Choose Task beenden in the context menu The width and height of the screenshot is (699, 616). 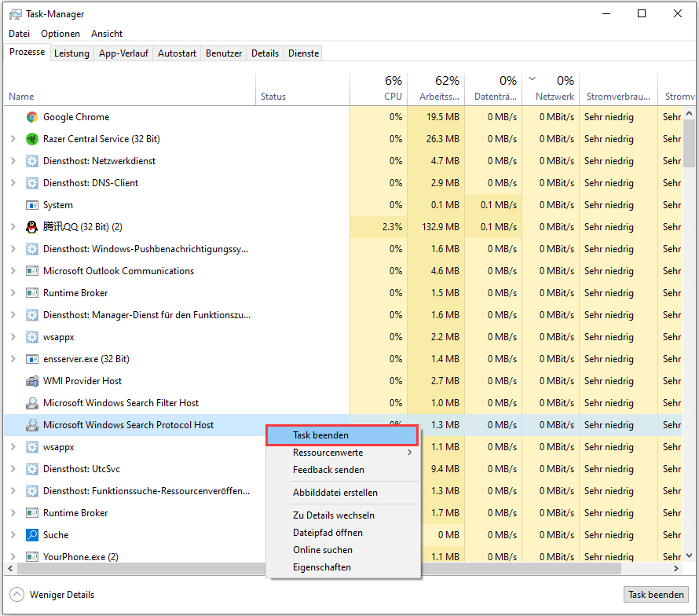coord(342,435)
